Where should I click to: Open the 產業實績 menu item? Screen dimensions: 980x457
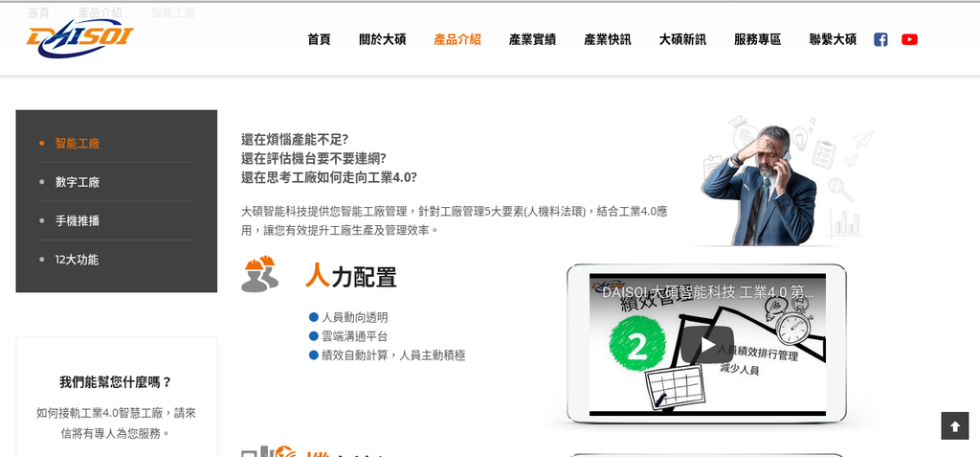532,39
